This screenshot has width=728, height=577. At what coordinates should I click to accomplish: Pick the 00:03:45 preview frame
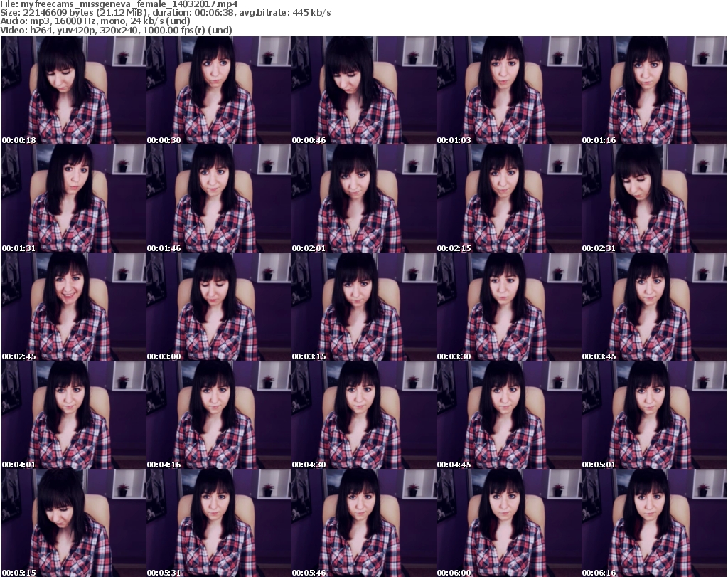pyautogui.click(x=654, y=307)
